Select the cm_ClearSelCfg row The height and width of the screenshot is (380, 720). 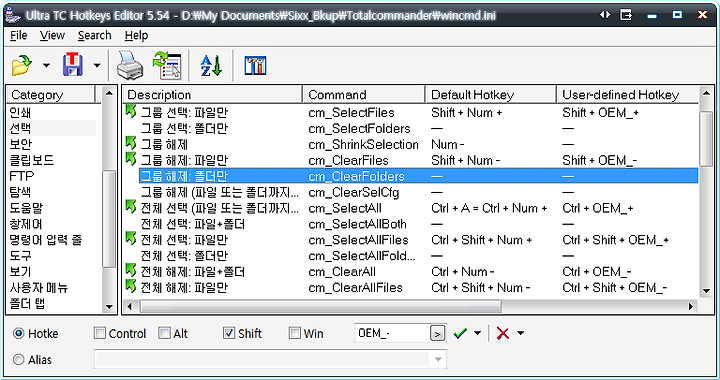(x=411, y=192)
